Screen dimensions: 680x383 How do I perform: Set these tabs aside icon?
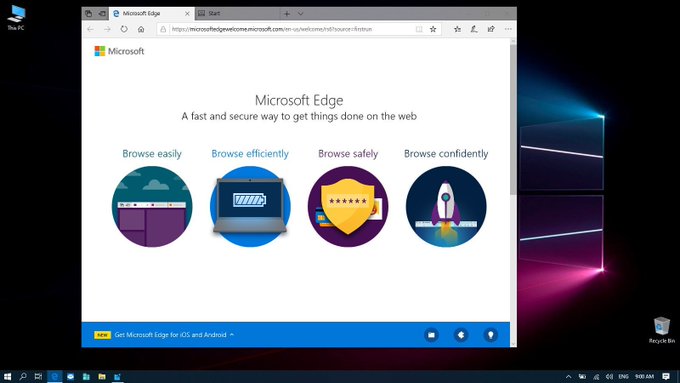pyautogui.click(x=102, y=13)
